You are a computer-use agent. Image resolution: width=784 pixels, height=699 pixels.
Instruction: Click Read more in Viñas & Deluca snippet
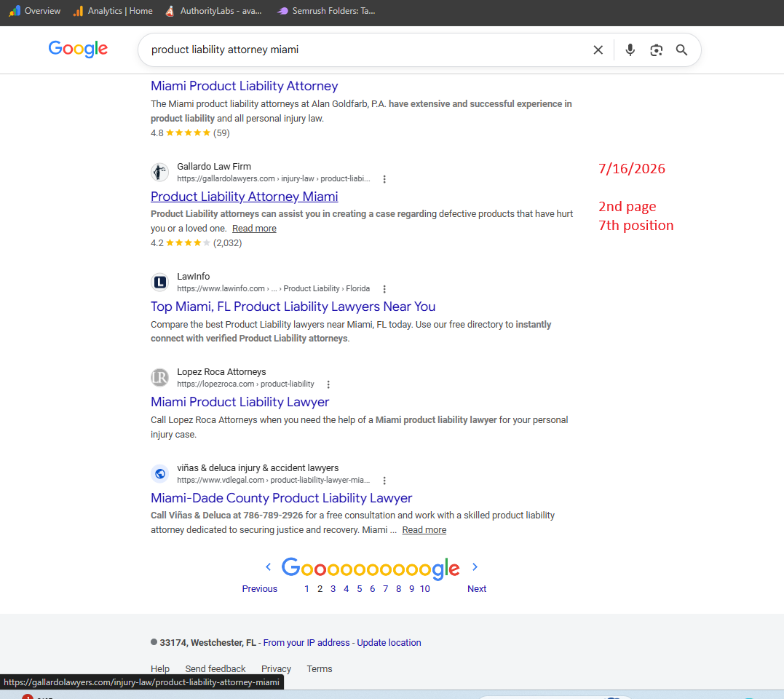[x=424, y=530]
